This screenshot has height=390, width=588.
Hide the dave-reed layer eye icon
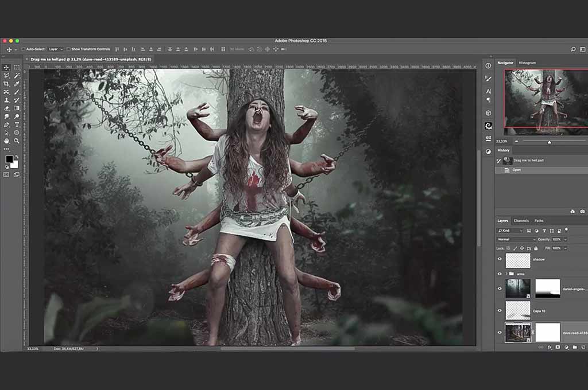(x=500, y=332)
